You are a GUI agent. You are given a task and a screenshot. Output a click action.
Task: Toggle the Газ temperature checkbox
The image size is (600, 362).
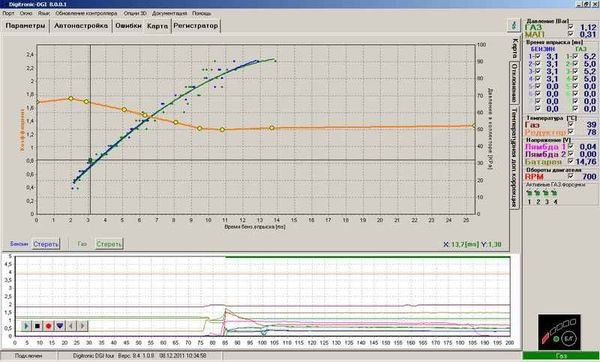click(x=571, y=124)
